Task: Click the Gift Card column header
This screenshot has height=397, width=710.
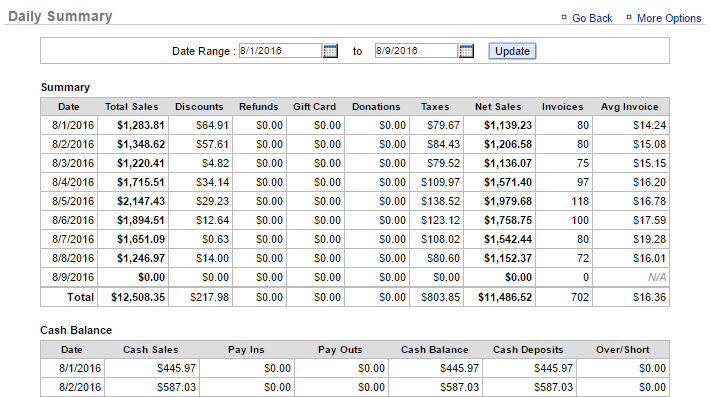Action: tap(315, 107)
